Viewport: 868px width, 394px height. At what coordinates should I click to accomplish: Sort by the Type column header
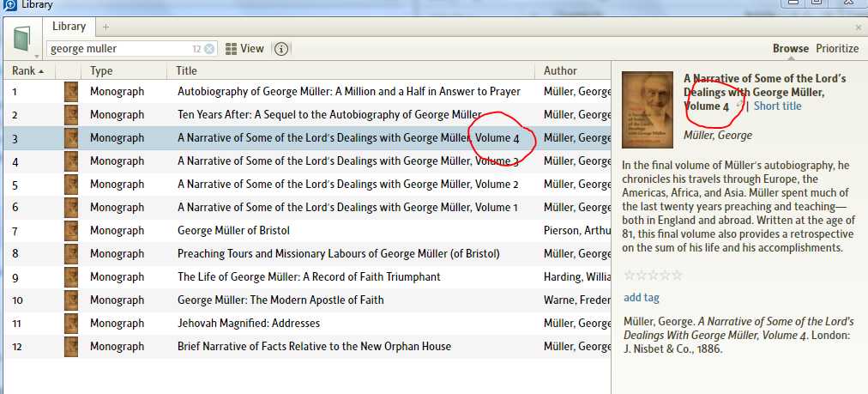tap(124, 70)
